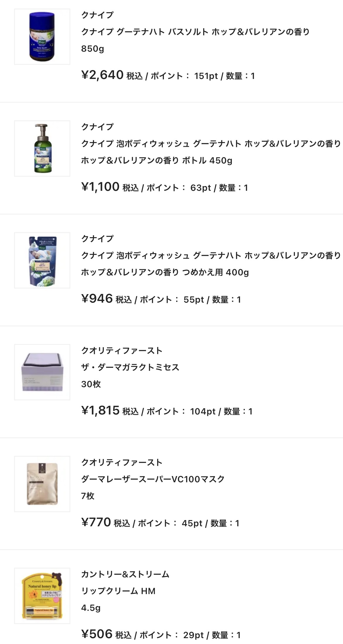
Task: Click the ¥2,640 price of bath salt
Action: (x=102, y=75)
